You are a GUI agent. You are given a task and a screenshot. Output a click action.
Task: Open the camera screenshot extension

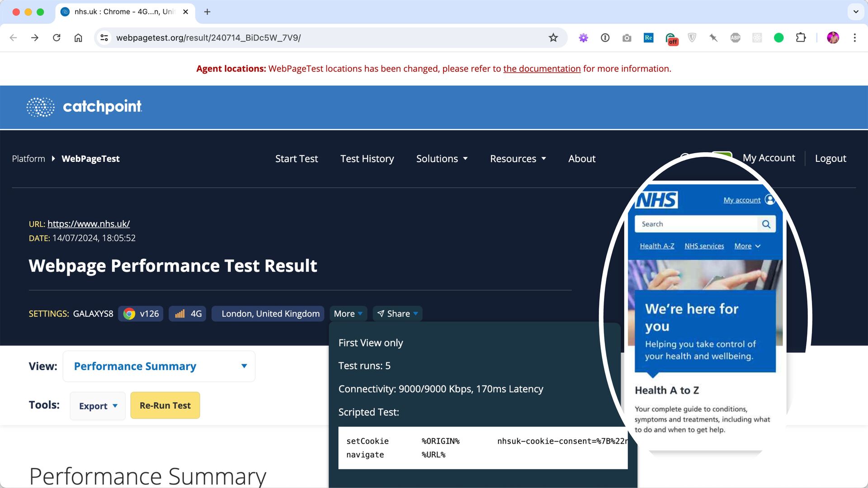click(x=627, y=38)
